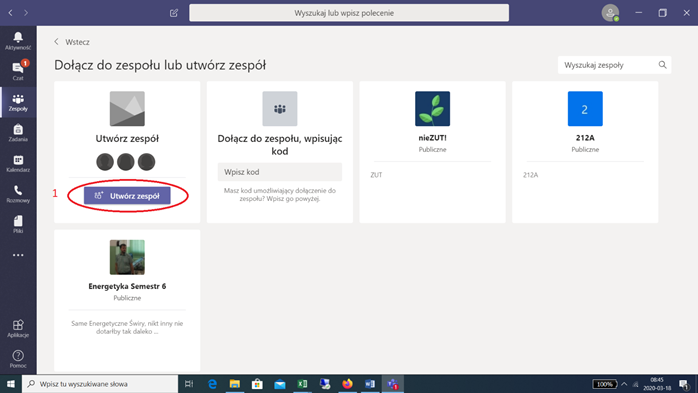Open Aplikacje in the sidebar
The width and height of the screenshot is (698, 393).
pos(18,328)
